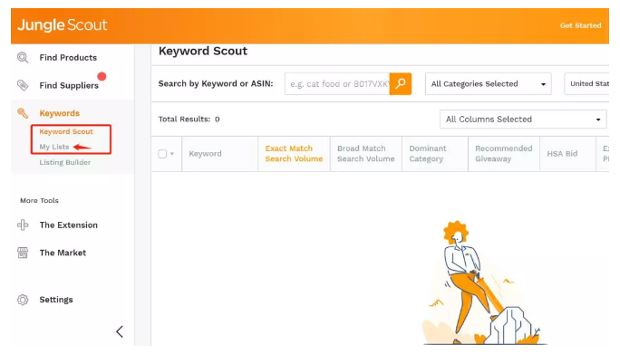The width and height of the screenshot is (620, 364).
Task: Click Search by Keyword or ASIN label
Action: point(216,83)
